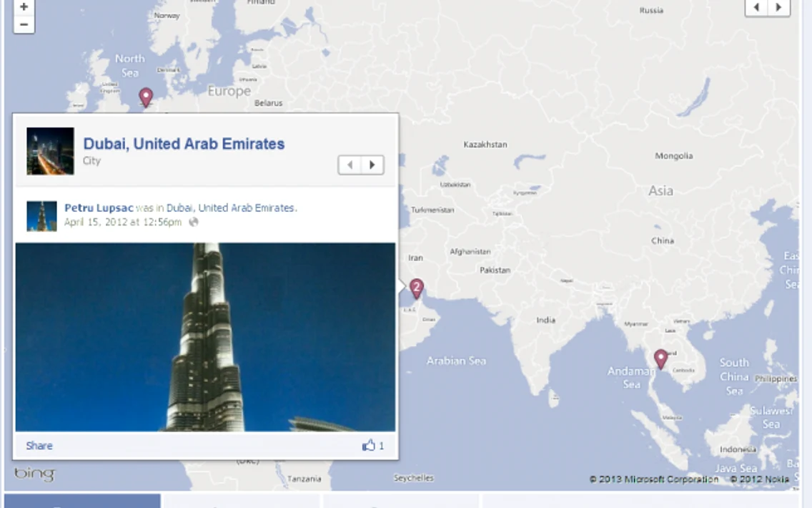Click the South China Sea label
The width and height of the screenshot is (812, 508).
[734, 377]
